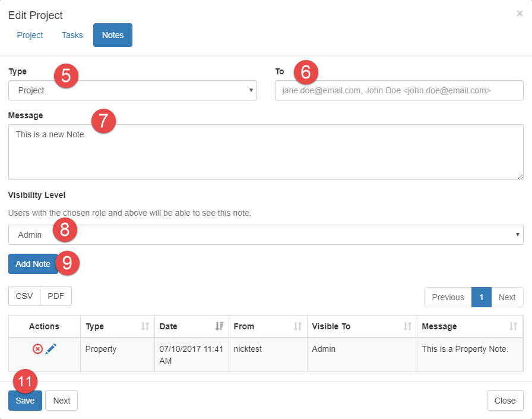Go to Previous page of notes
This screenshot has height=419, width=532.
(x=448, y=297)
